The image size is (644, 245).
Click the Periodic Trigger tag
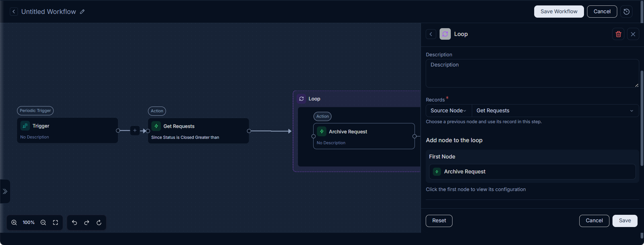point(35,111)
